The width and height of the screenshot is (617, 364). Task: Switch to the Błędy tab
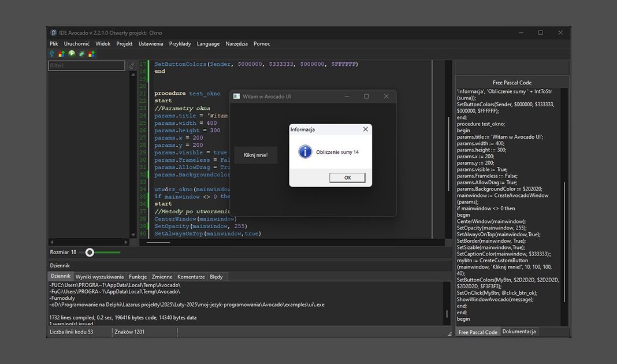coord(216,277)
